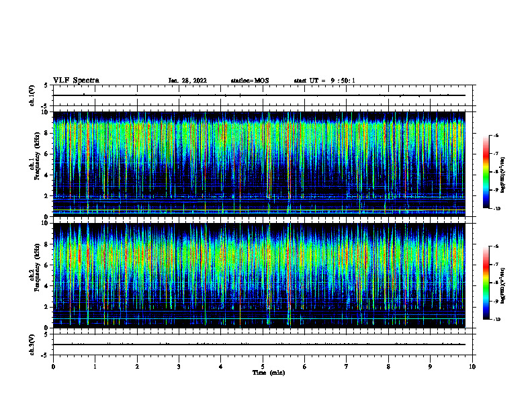Click the "VLF Spectra" plot title
The image size is (532, 411).
point(76,81)
